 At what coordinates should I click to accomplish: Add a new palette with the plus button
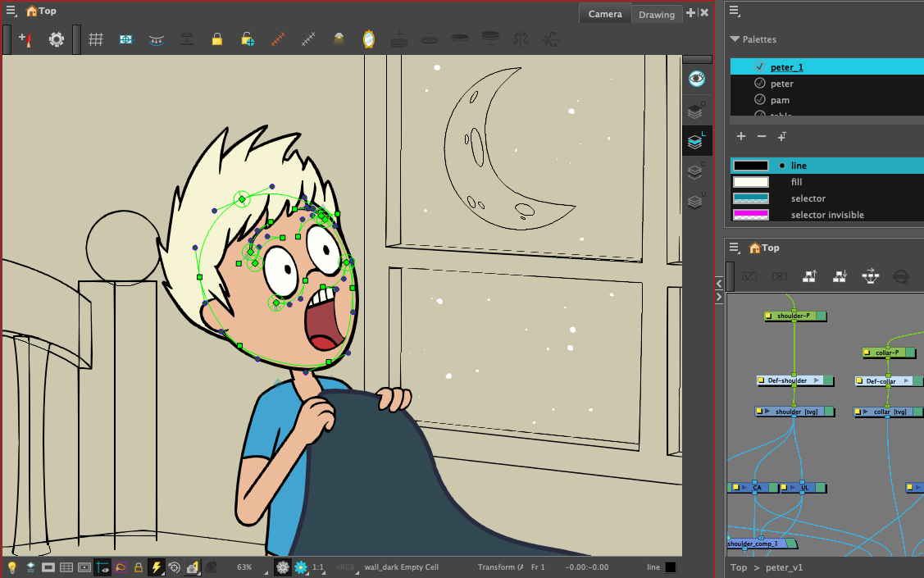(741, 136)
